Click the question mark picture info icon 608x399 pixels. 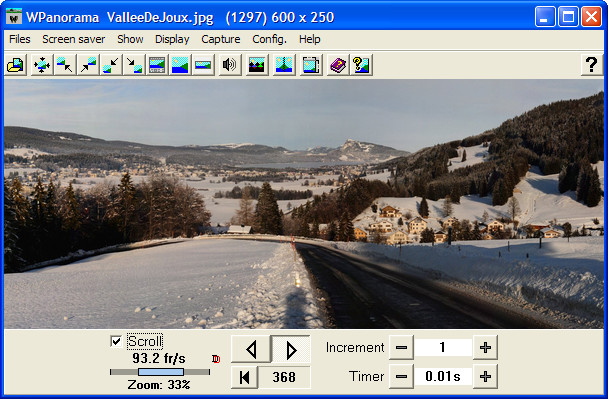pos(361,65)
